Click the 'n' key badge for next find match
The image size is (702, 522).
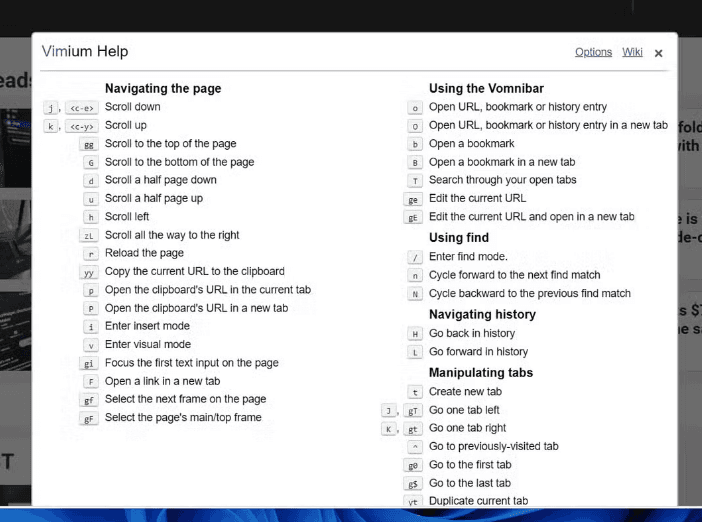tap(415, 276)
